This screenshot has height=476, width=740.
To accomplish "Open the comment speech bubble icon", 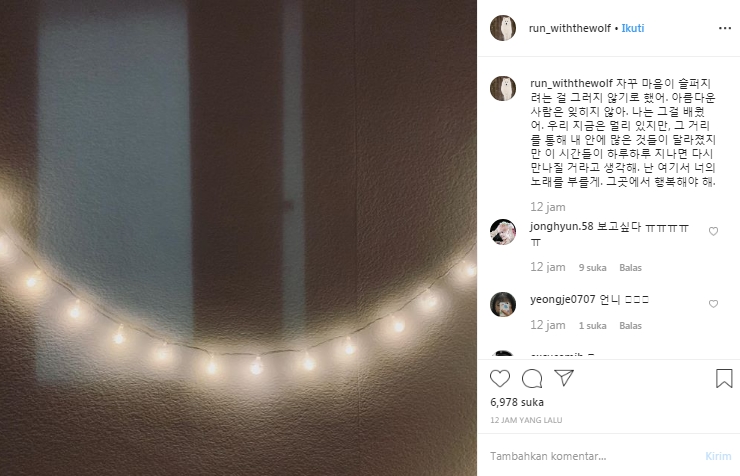I will (x=532, y=378).
